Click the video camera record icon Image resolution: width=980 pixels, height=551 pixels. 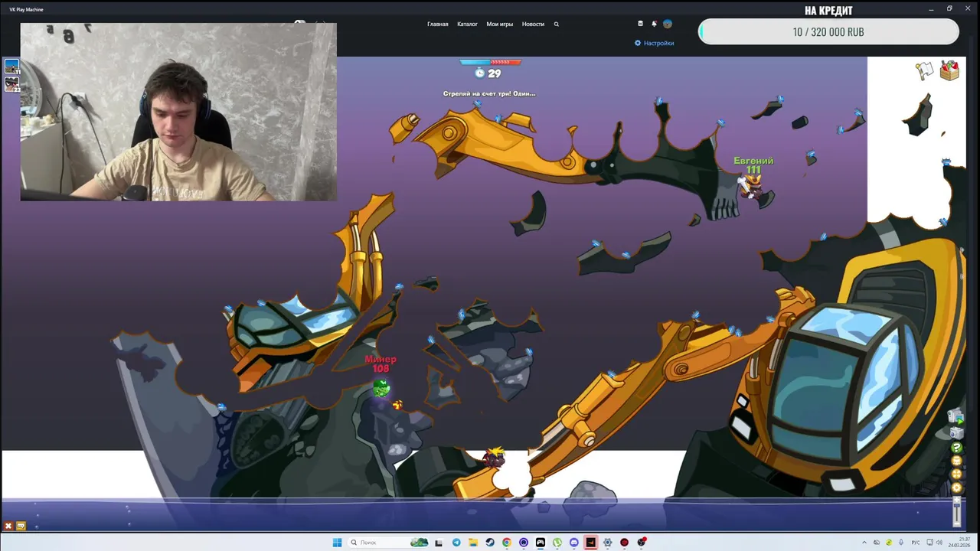tap(955, 416)
